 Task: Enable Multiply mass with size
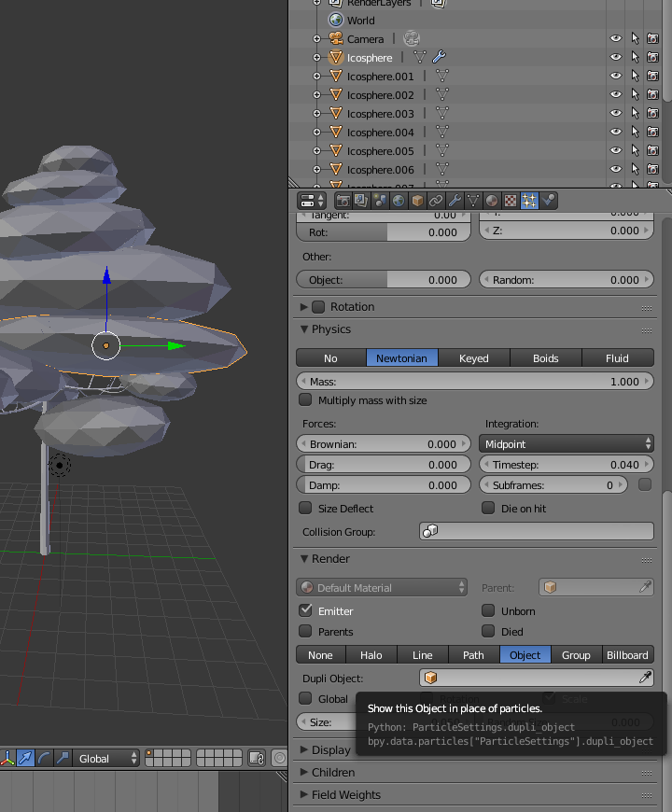click(x=305, y=399)
